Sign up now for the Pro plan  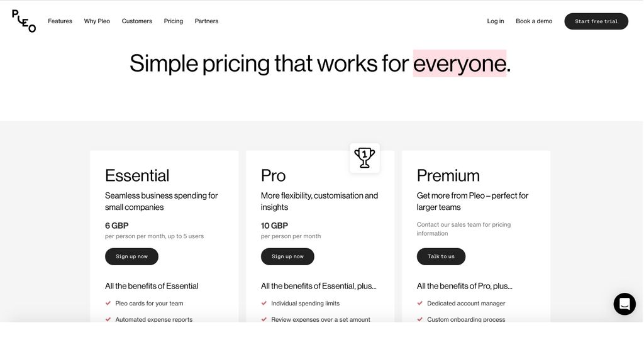(x=287, y=256)
